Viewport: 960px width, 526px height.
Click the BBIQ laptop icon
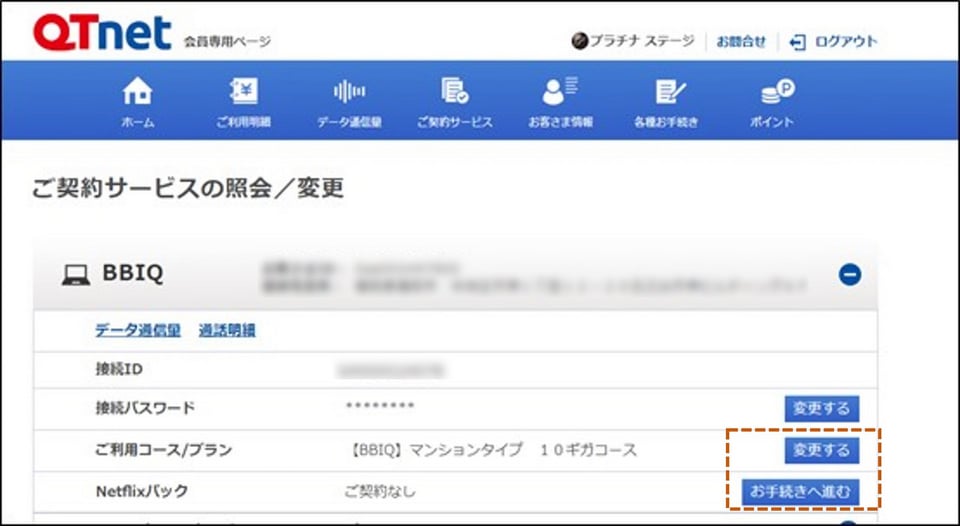pyautogui.click(x=76, y=275)
